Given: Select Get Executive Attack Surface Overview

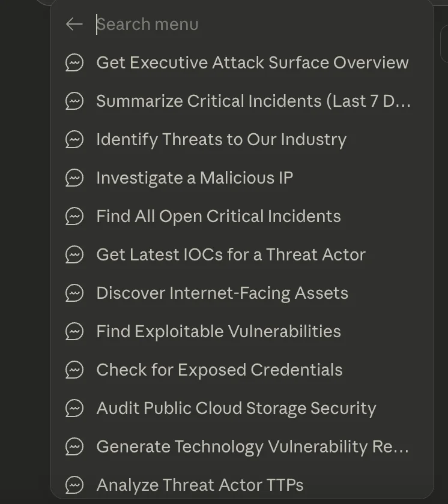Looking at the screenshot, I should 252,62.
